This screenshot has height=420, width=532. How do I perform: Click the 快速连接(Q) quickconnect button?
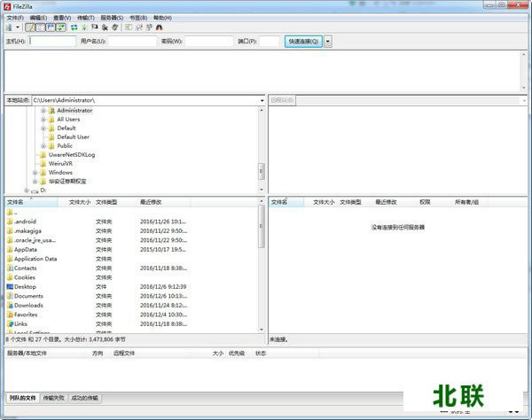pos(303,42)
